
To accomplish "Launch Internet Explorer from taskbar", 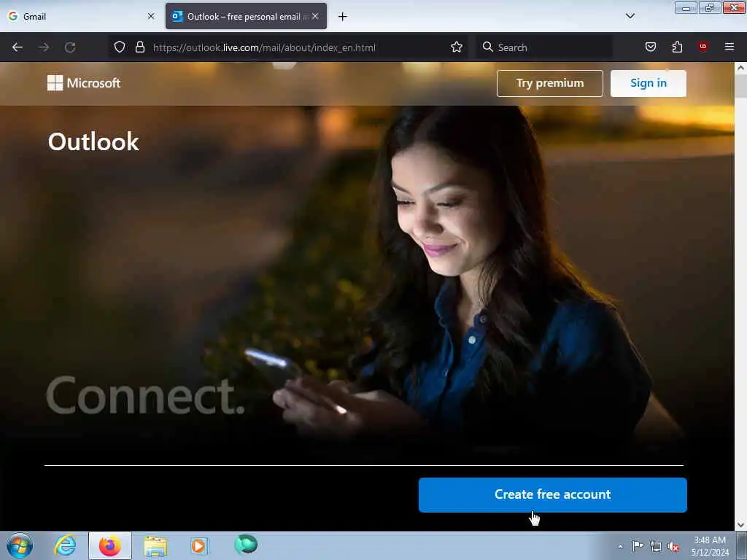I will (65, 545).
